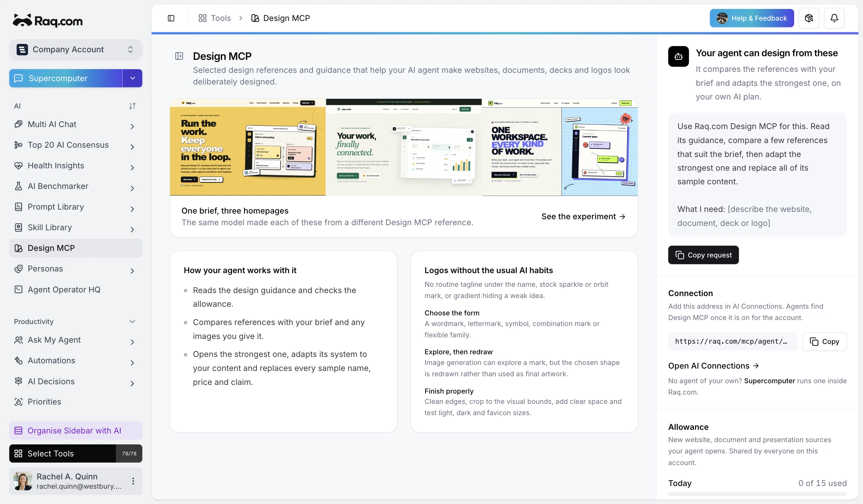Click the One Workspace homepage thumbnail
This screenshot has height=504, width=863.
click(560, 147)
